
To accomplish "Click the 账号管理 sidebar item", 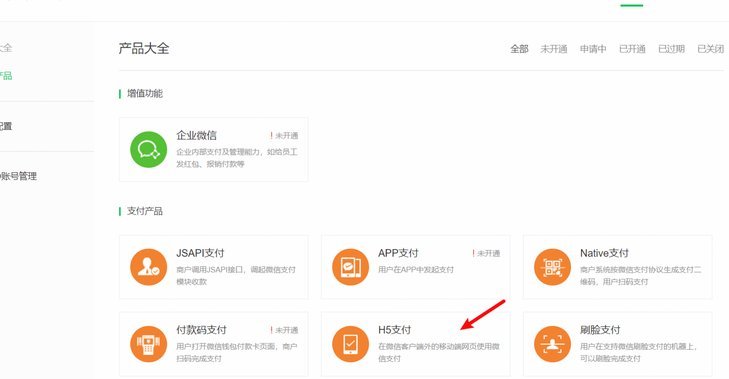I will coord(18,176).
